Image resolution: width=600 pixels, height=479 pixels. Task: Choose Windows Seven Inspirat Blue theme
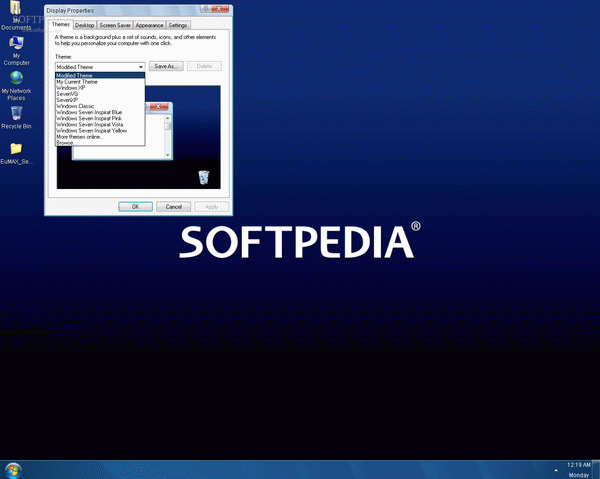pyautogui.click(x=100, y=112)
